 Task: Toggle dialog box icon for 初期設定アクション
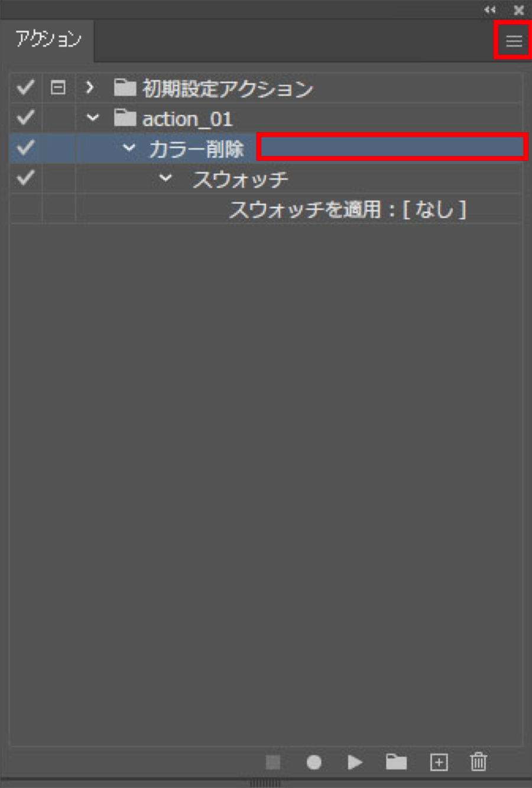click(x=58, y=88)
